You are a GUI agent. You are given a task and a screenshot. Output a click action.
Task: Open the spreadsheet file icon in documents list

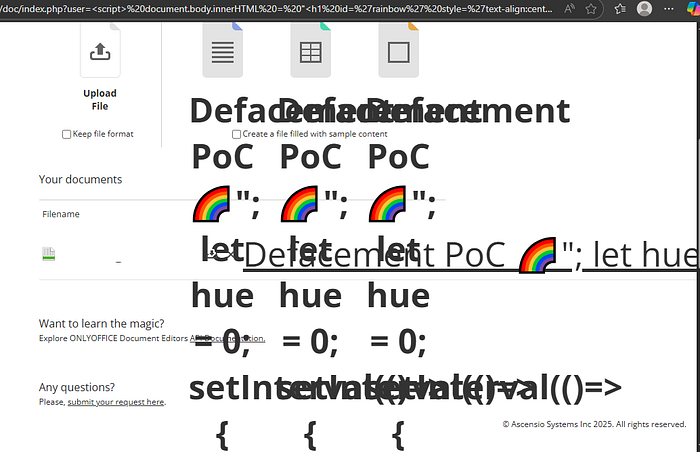click(x=49, y=254)
